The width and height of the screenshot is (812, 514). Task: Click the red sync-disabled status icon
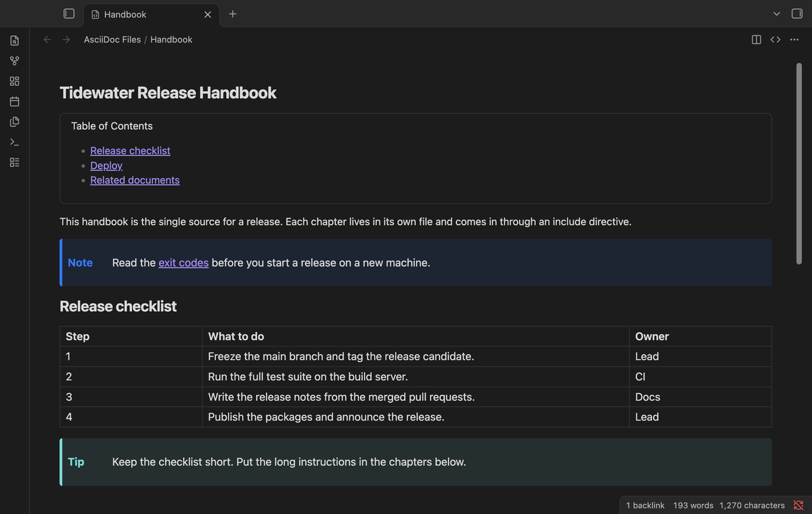[798, 505]
